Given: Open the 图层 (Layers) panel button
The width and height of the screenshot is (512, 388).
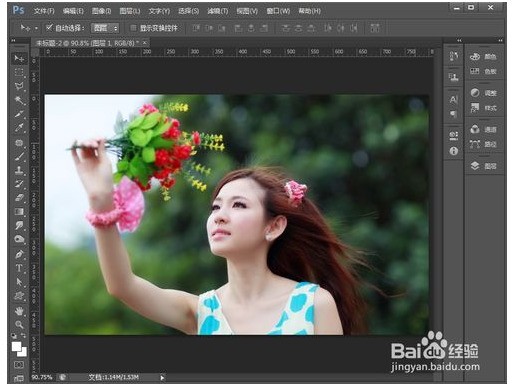Looking at the screenshot, I should point(484,166).
